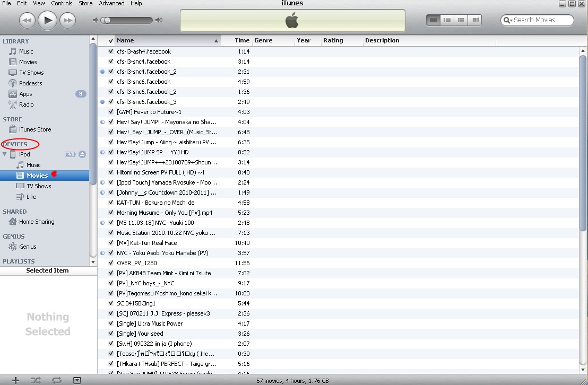Click the Previous track rewind button

tap(27, 20)
